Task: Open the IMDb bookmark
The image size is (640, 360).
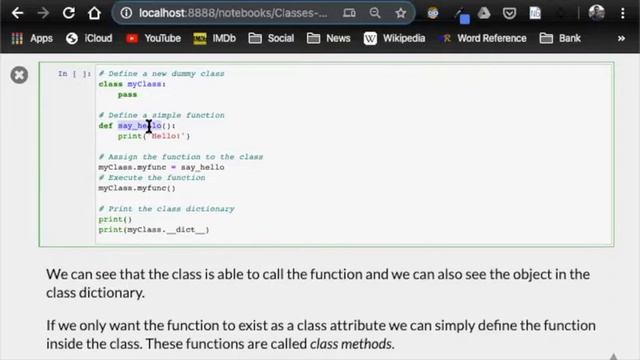Action: (x=215, y=38)
